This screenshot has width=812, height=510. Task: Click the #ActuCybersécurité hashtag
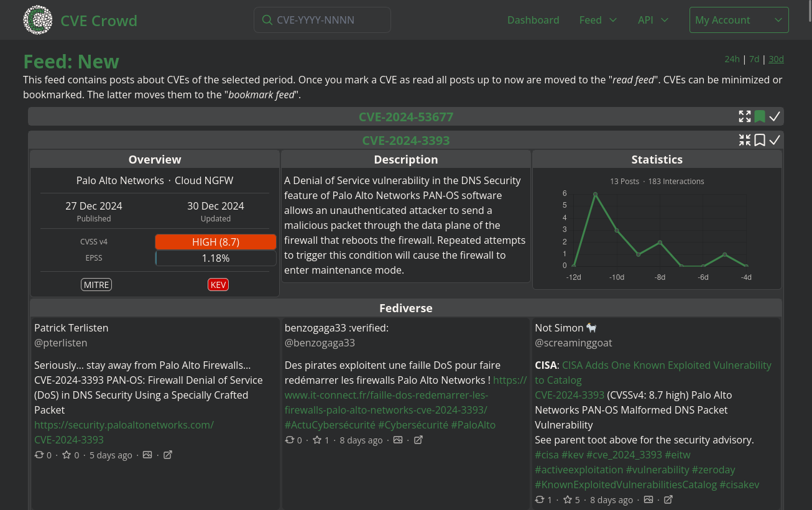pyautogui.click(x=330, y=425)
